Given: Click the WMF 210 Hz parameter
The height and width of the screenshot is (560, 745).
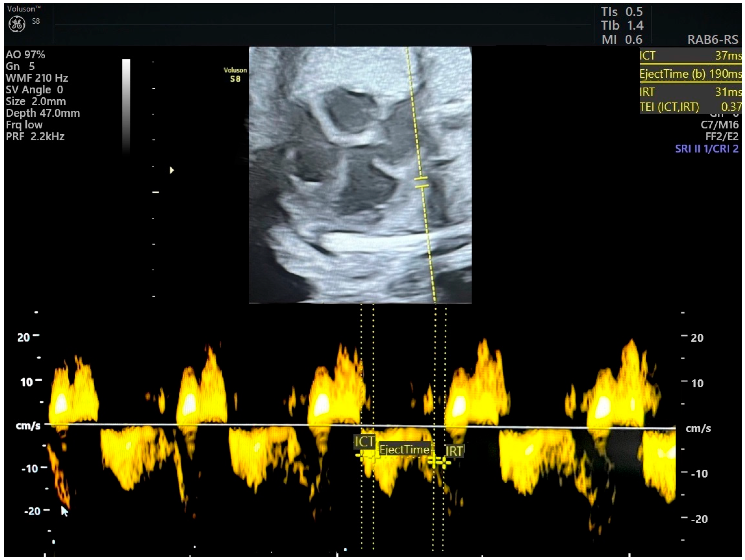Looking at the screenshot, I should [37, 78].
